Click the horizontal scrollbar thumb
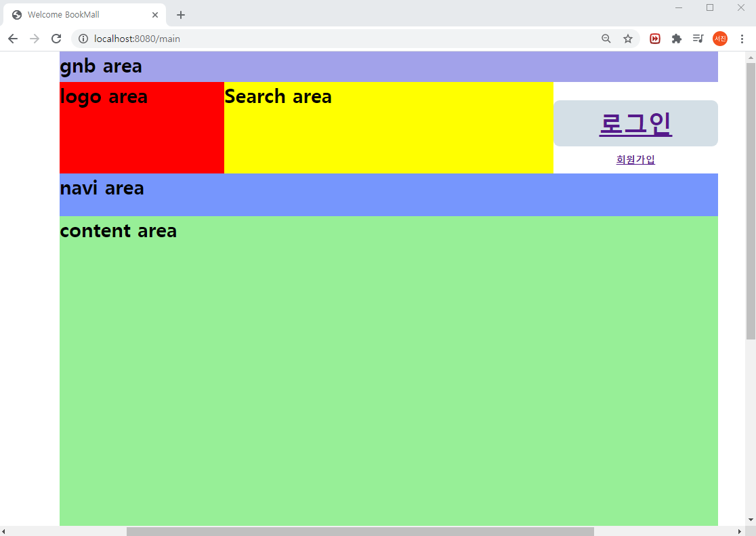Screen dimensions: 756x536 (360, 531)
